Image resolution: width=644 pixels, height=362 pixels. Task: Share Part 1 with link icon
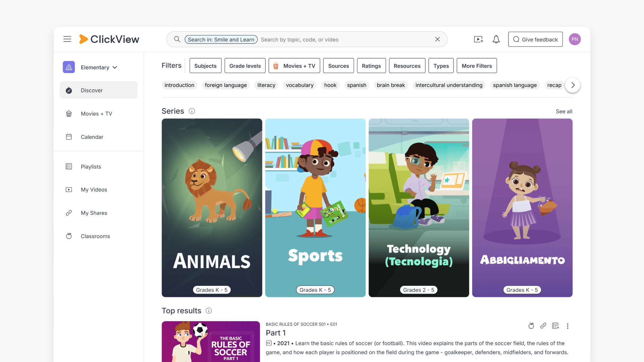click(543, 326)
